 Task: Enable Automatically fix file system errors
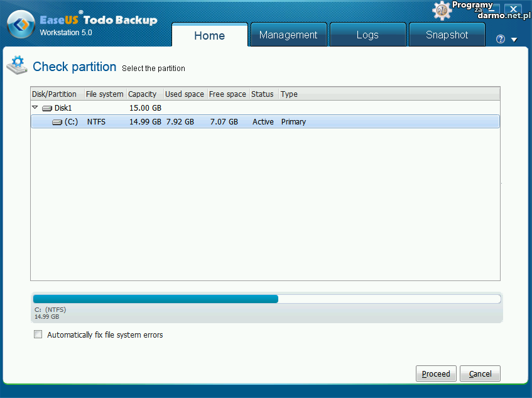38,335
